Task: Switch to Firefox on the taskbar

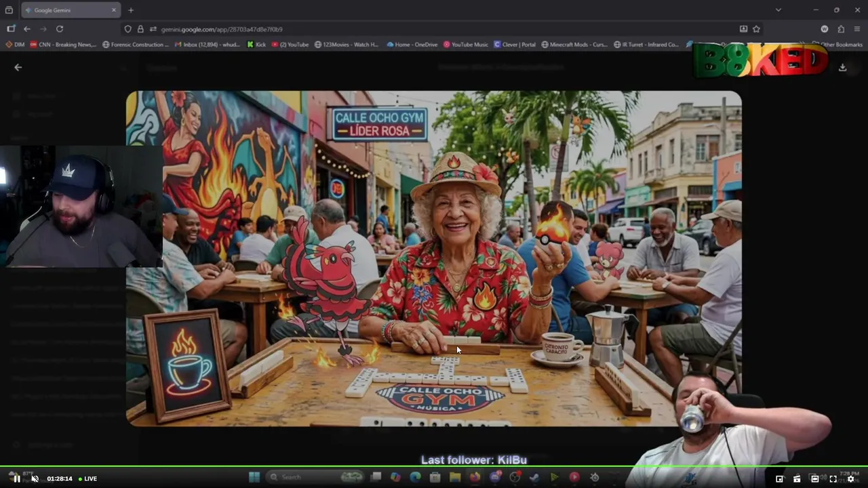Action: tap(475, 477)
